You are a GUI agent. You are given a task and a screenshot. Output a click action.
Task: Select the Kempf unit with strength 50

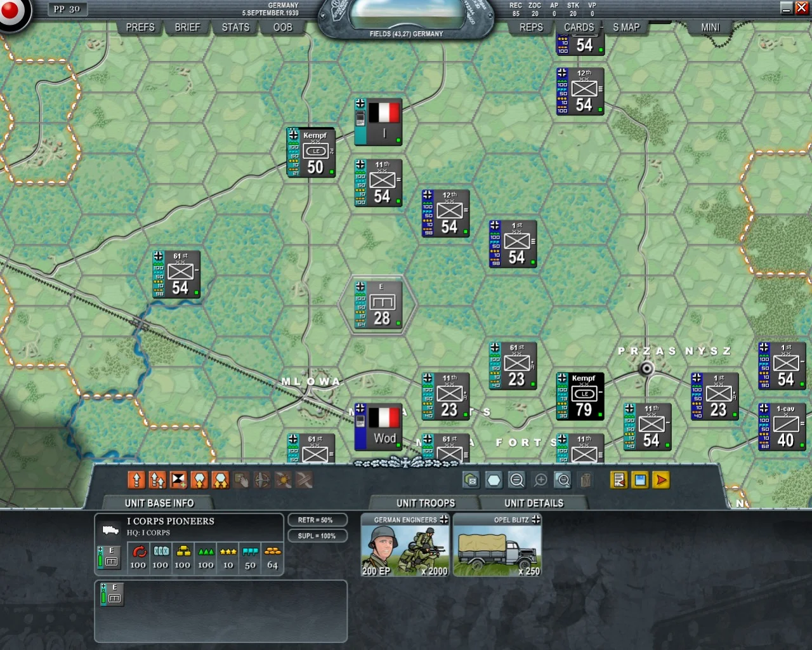click(311, 152)
